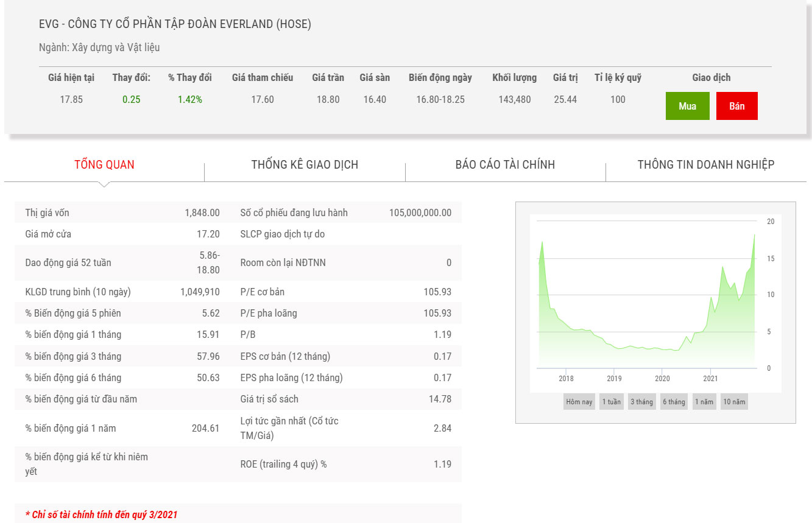Click the ROE (trailing 4 quý) % label

coord(283,464)
